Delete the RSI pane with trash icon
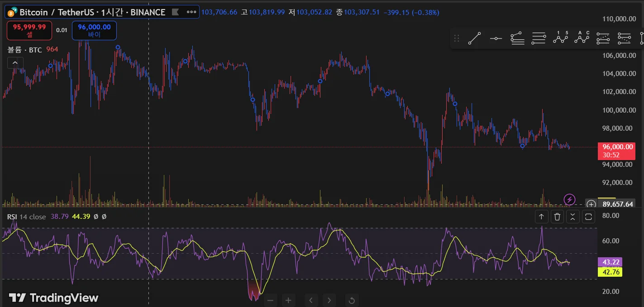This screenshot has height=307, width=644. click(557, 217)
